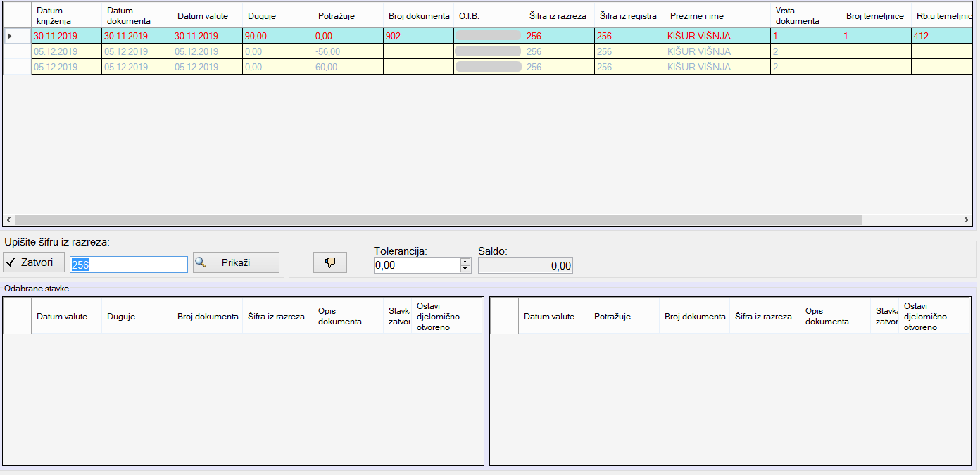Click Potražuje header in lower right grid

[623, 317]
